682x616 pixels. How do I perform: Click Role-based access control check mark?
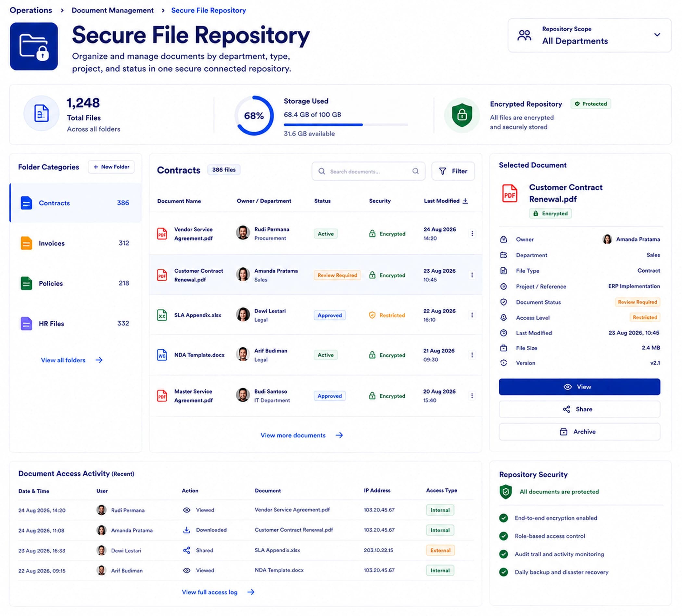[503, 536]
